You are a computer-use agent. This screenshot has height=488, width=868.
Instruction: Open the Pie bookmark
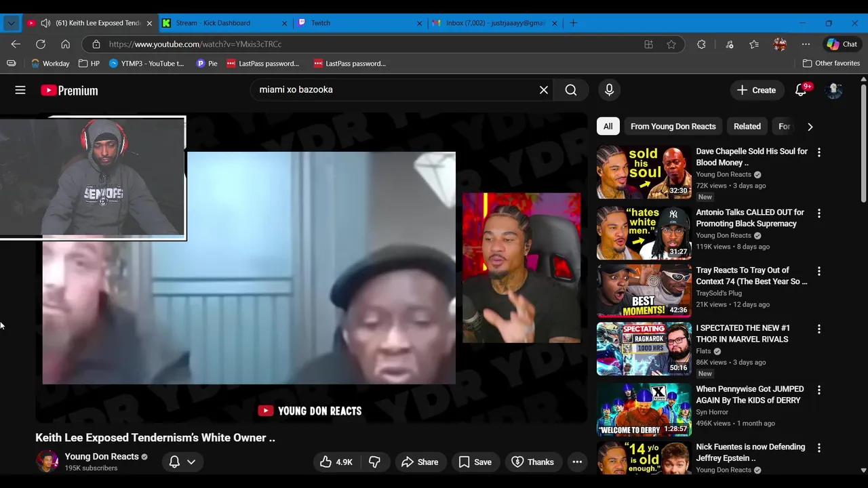pyautogui.click(x=207, y=63)
